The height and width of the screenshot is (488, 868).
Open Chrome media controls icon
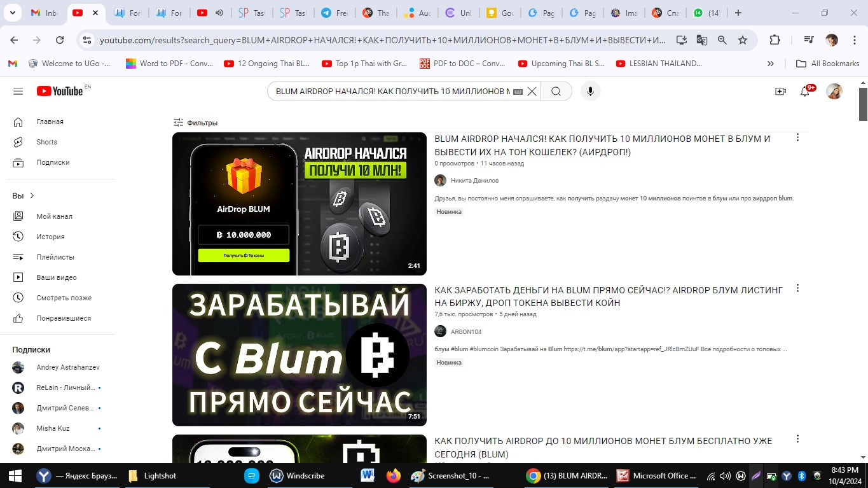point(809,40)
